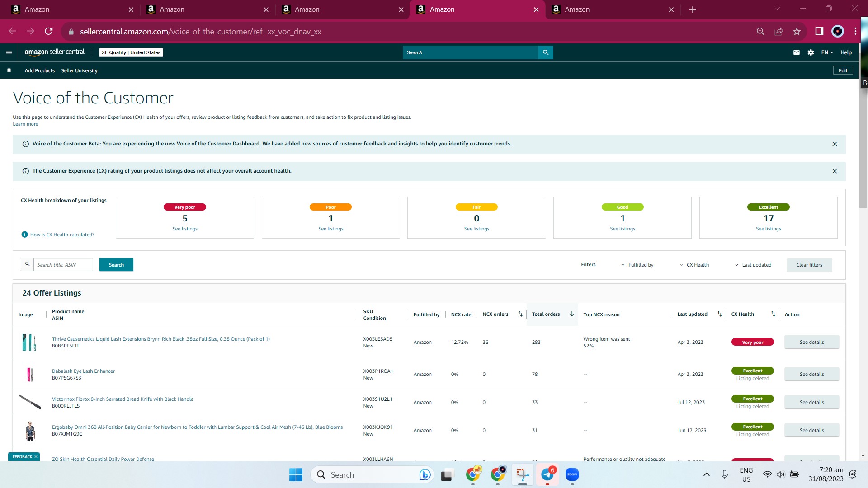Image resolution: width=868 pixels, height=488 pixels.
Task: Click the Help link in header
Action: [846, 52]
